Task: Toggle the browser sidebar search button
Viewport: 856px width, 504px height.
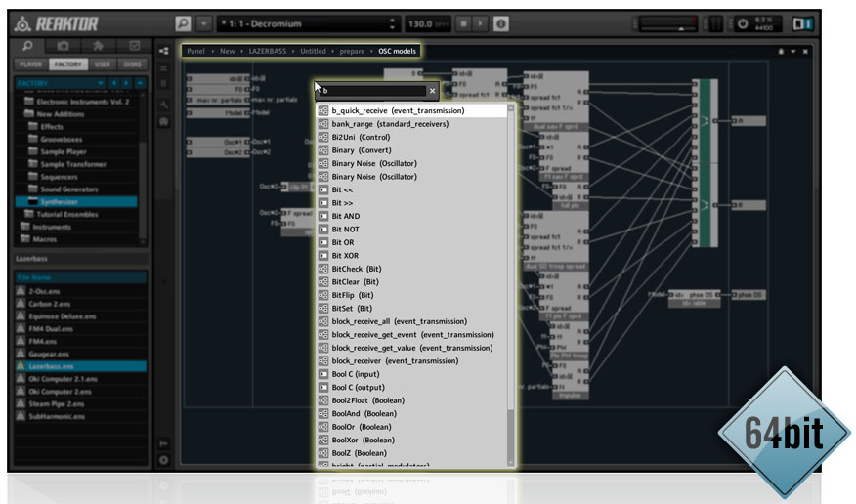Action: click(x=183, y=23)
